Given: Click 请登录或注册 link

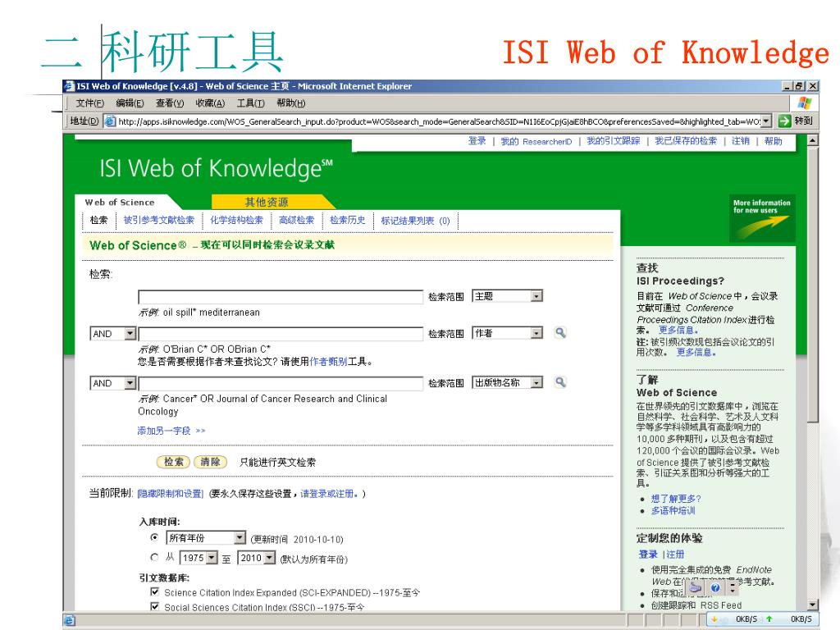Looking at the screenshot, I should 329,494.
